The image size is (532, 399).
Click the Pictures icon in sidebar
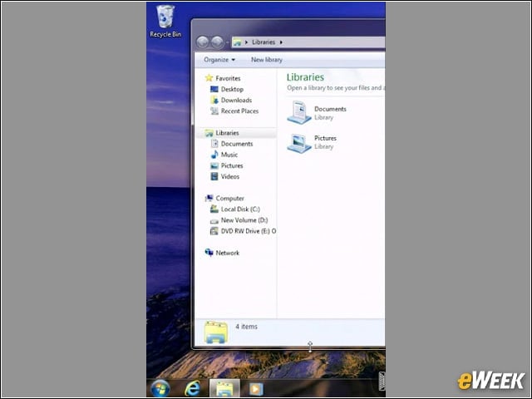[x=214, y=165]
